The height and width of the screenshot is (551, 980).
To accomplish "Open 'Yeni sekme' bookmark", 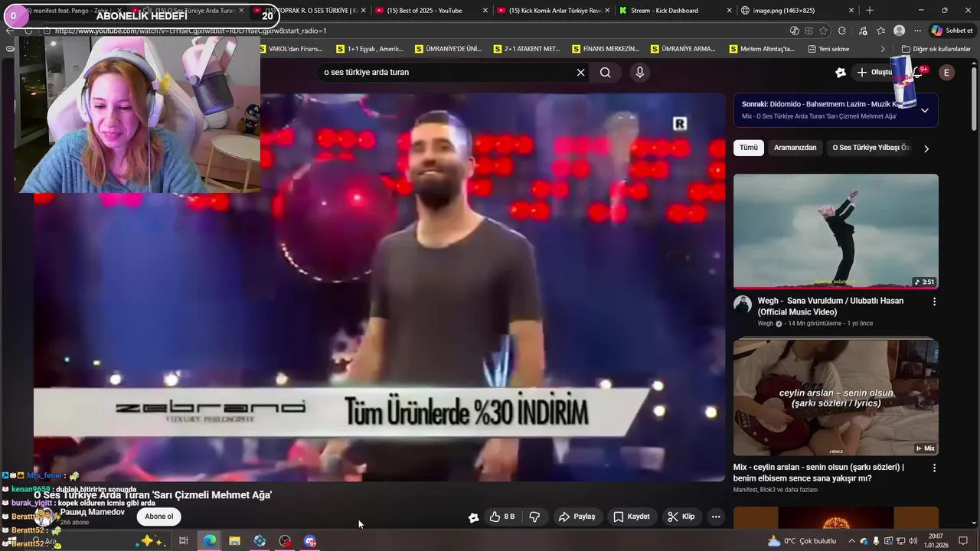I will click(829, 49).
